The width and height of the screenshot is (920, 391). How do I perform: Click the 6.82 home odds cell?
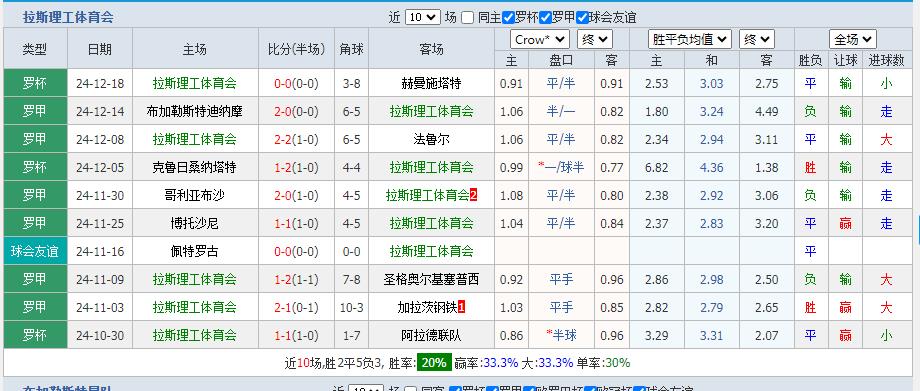pos(656,167)
